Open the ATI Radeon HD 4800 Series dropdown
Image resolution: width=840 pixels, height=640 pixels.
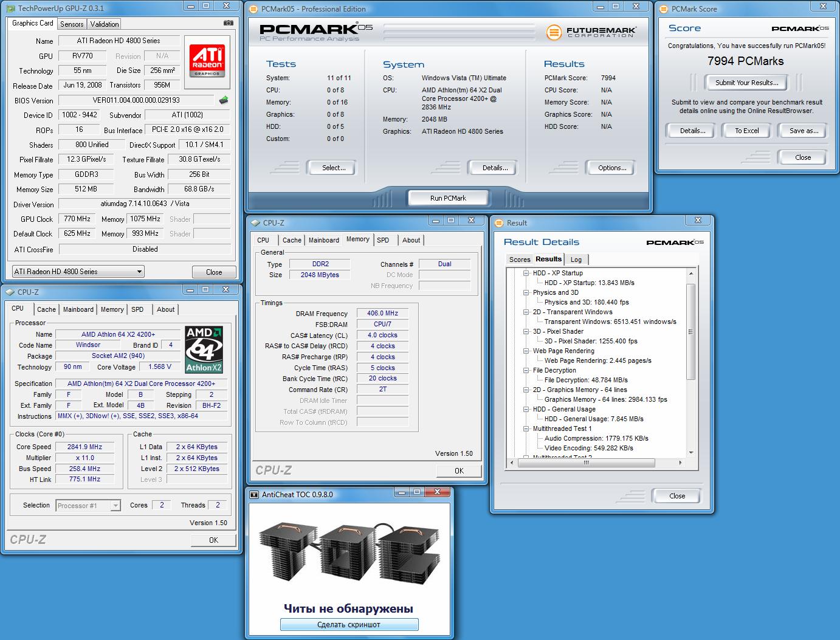tap(78, 272)
